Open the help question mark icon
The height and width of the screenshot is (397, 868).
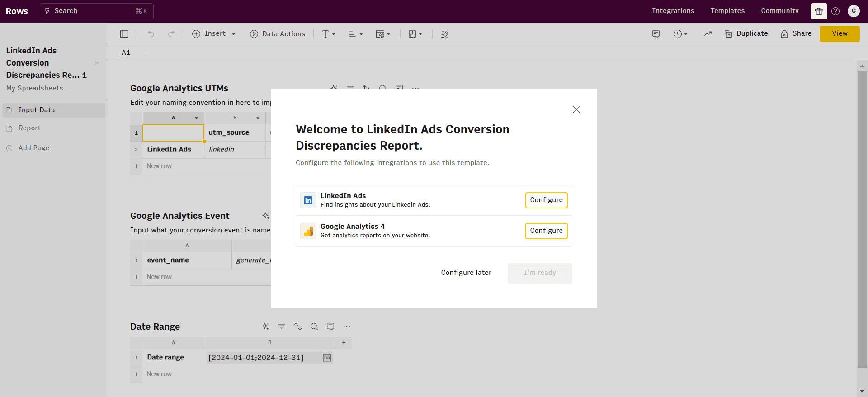point(835,11)
